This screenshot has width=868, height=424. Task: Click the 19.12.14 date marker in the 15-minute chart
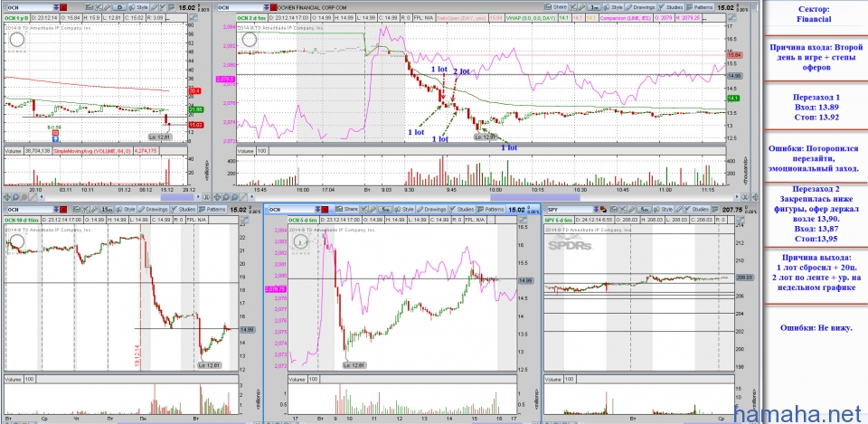[137, 355]
